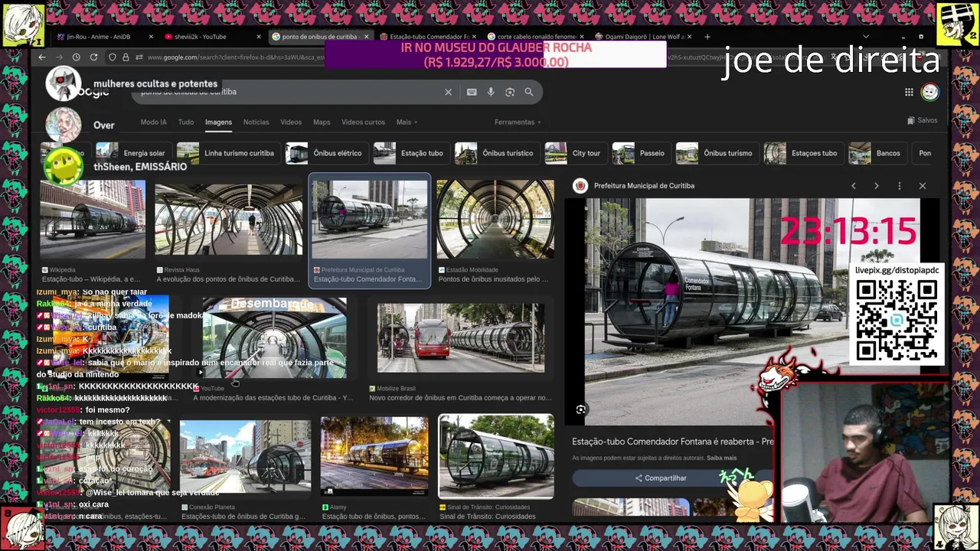The image size is (980, 551).
Task: Open the Sinal de Trânsito thumbnail
Action: pyautogui.click(x=496, y=456)
